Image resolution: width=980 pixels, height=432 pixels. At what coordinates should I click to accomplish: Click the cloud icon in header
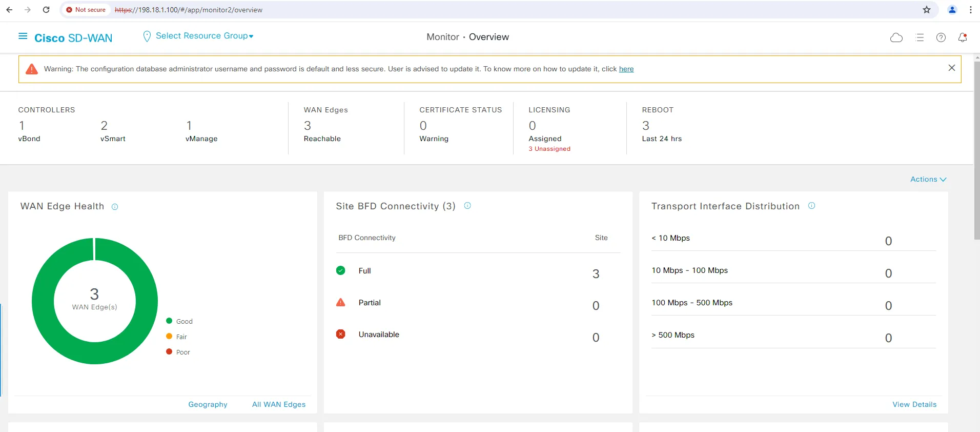coord(896,37)
